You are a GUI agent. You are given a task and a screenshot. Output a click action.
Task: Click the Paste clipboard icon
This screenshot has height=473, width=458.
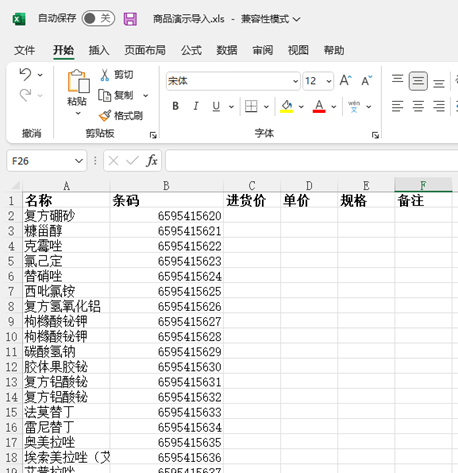tap(78, 81)
